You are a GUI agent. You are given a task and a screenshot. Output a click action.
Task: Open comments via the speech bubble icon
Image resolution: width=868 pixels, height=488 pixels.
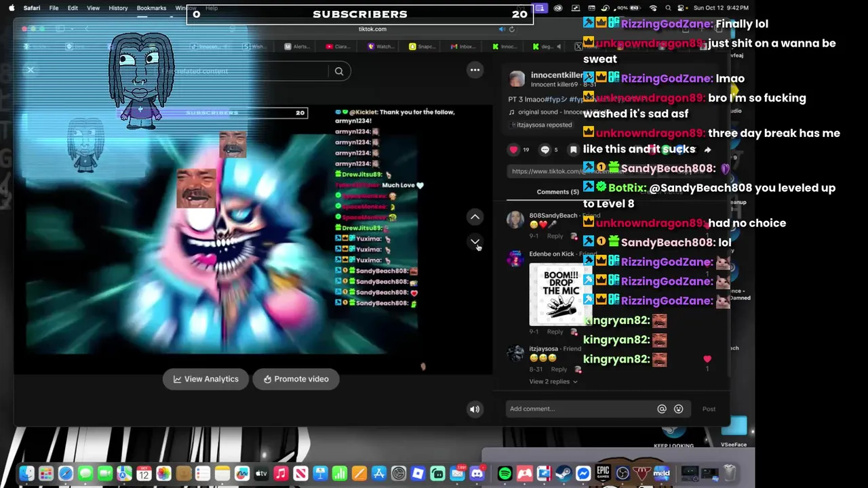tap(545, 150)
